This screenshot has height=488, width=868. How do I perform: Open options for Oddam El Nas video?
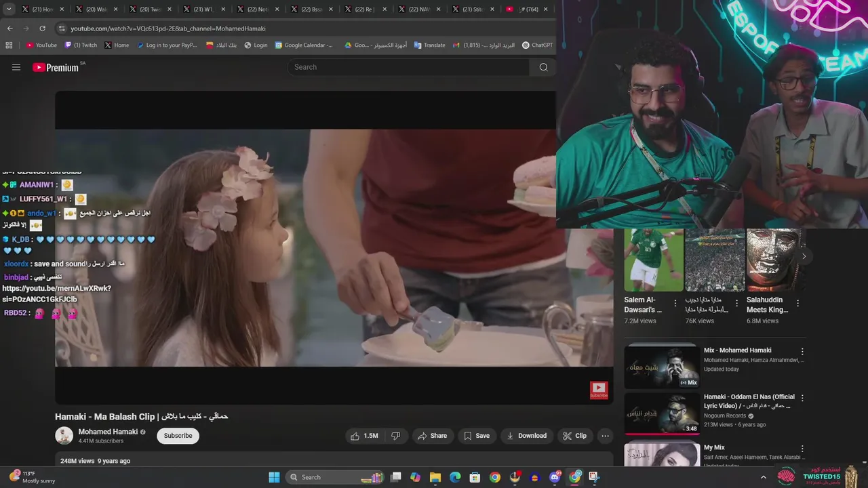pos(802,398)
